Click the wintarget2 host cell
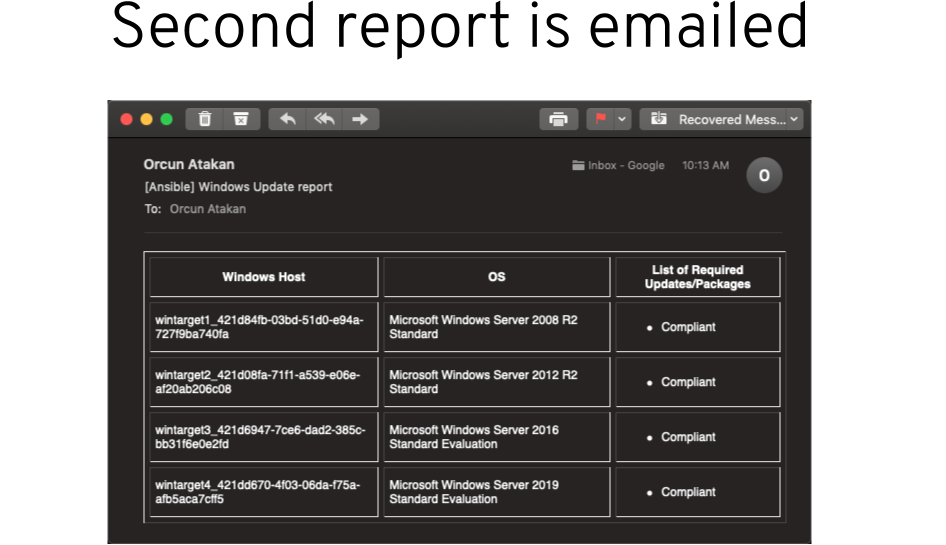The width and height of the screenshot is (946, 545). point(264,381)
